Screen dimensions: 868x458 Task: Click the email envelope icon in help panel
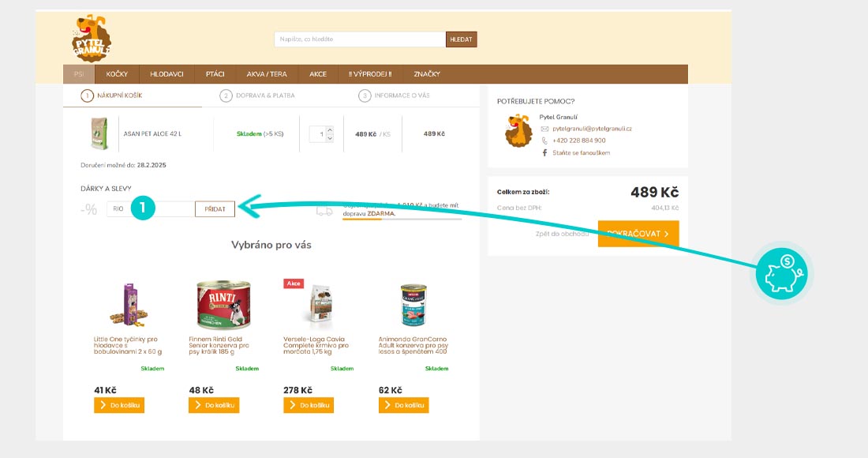click(544, 129)
